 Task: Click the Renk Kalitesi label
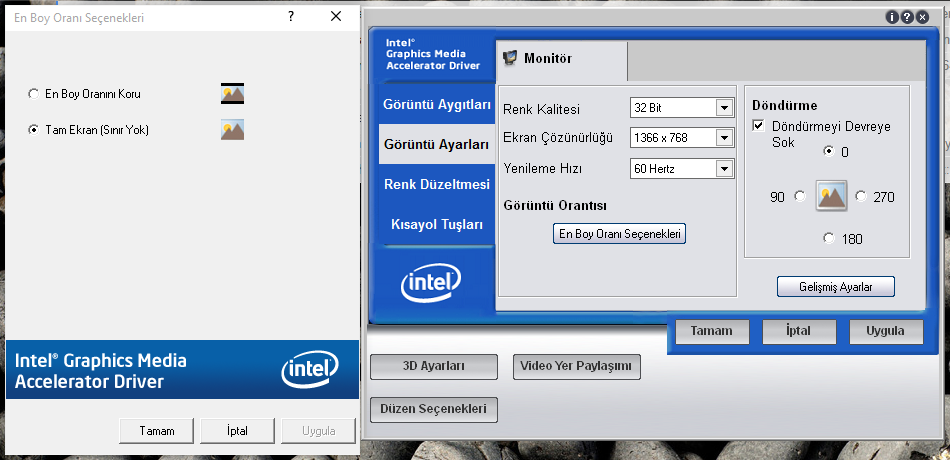pos(542,110)
